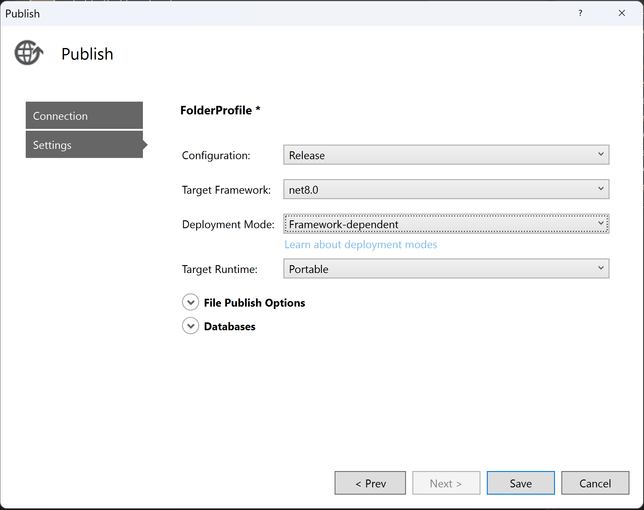
Task: Select the Settings tab
Action: pos(84,145)
